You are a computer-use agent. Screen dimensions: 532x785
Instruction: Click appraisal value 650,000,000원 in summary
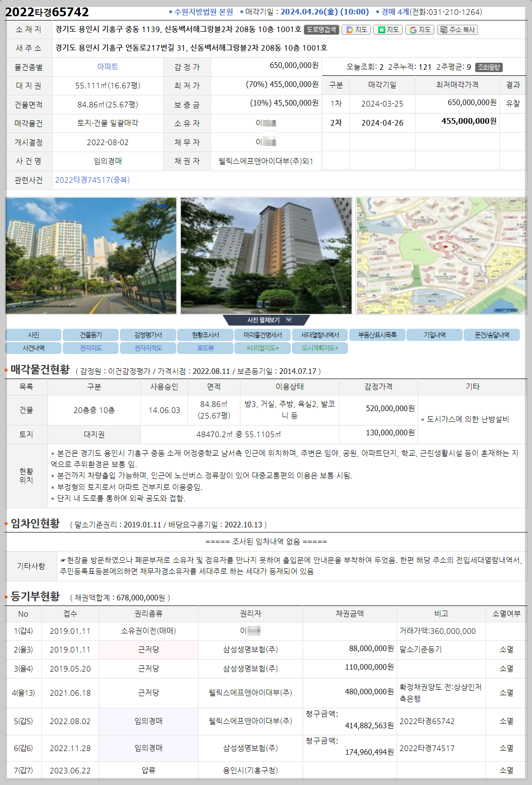[294, 65]
